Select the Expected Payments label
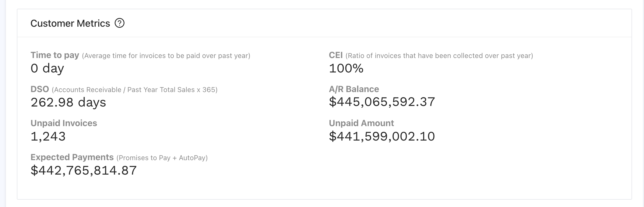 (72, 157)
